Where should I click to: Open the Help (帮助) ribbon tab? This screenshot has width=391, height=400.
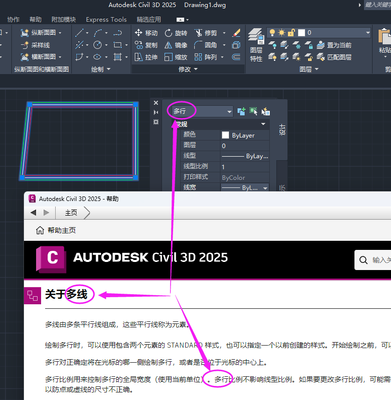point(35,20)
